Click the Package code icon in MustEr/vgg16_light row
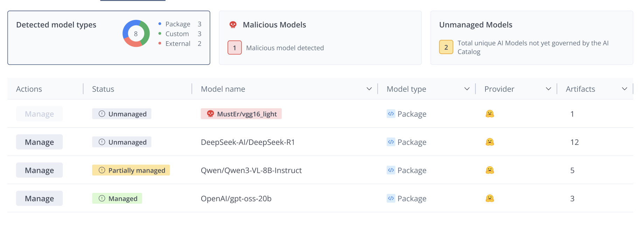This screenshot has height=225, width=644. (391, 114)
